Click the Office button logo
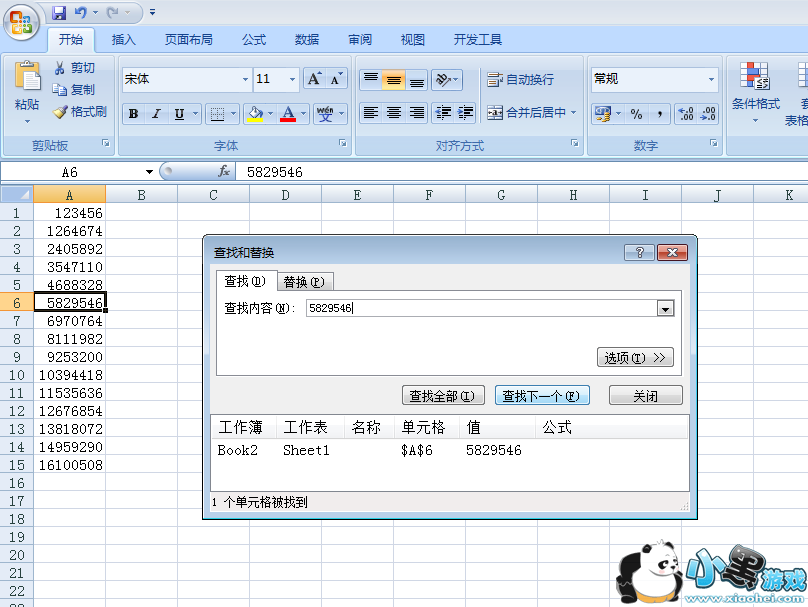Screen dimensions: 808x607 coord(21,22)
